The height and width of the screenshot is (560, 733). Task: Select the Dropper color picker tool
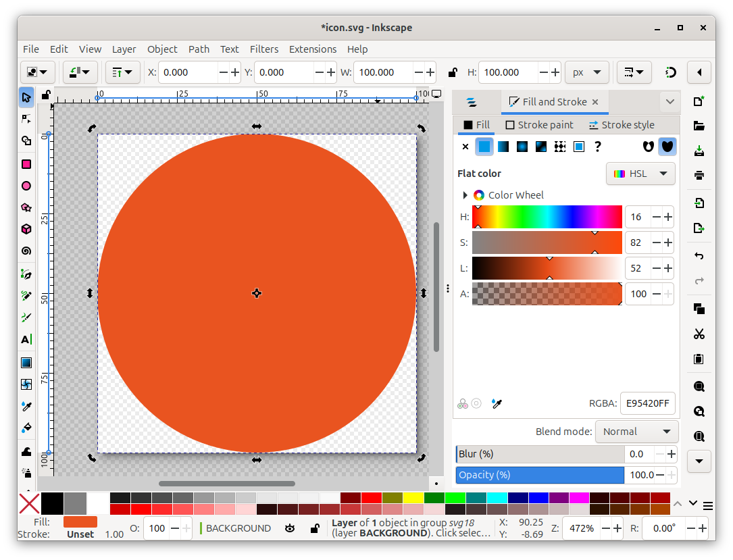[26, 406]
